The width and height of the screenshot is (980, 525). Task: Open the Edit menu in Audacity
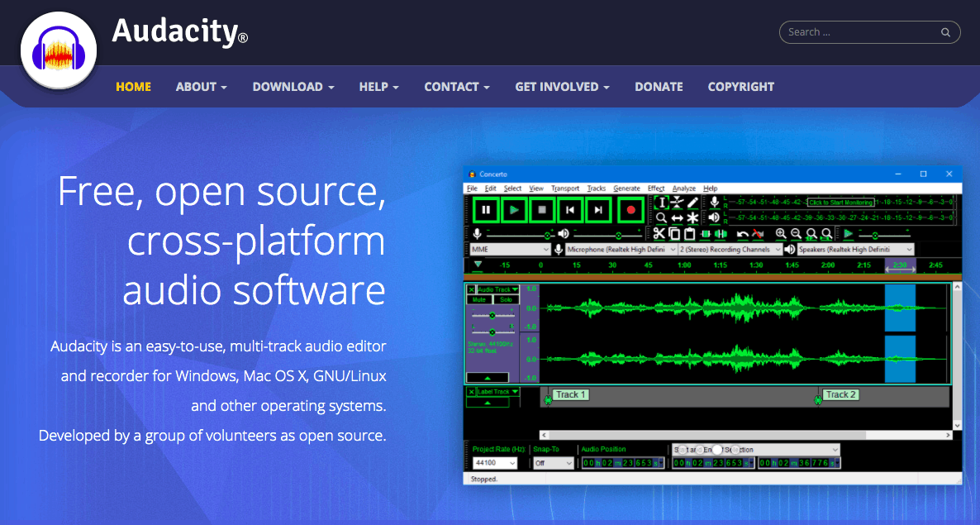tap(491, 189)
